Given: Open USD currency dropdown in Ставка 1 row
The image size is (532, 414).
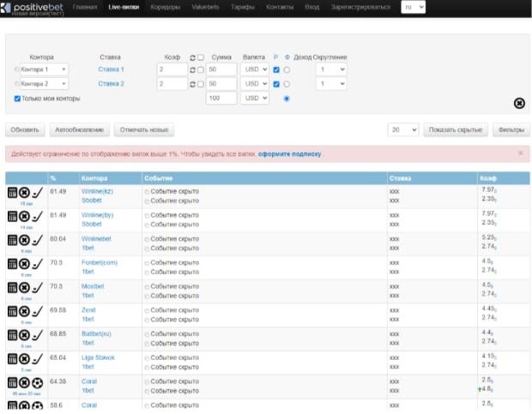Looking at the screenshot, I should click(x=255, y=69).
